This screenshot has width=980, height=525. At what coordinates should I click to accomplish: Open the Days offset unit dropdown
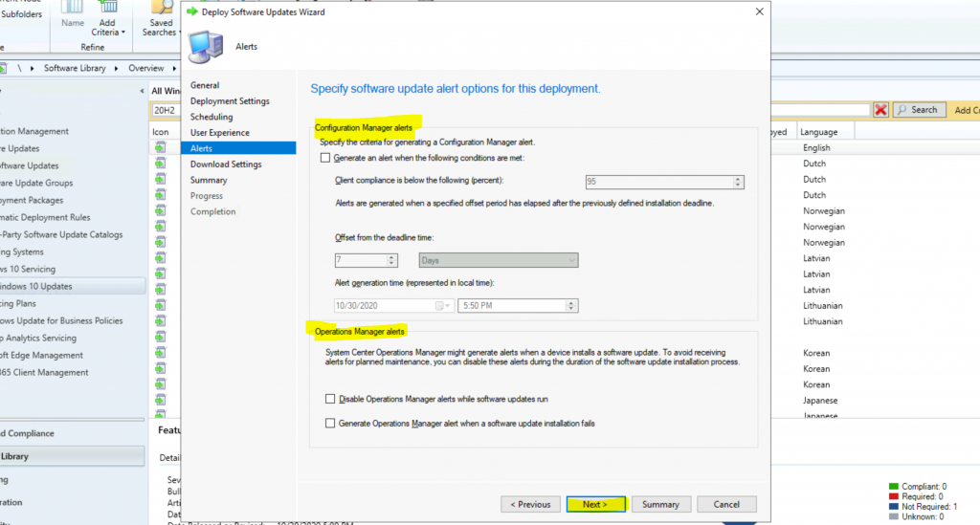[499, 260]
